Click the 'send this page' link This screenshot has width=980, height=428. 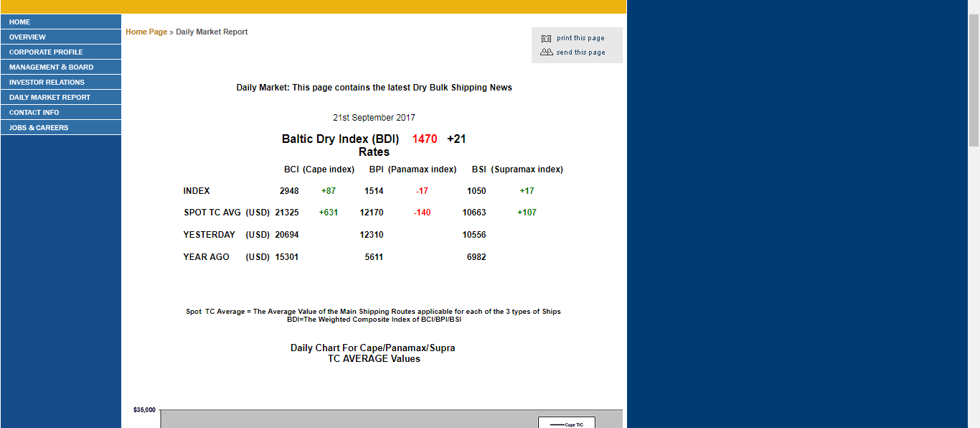pyautogui.click(x=580, y=52)
